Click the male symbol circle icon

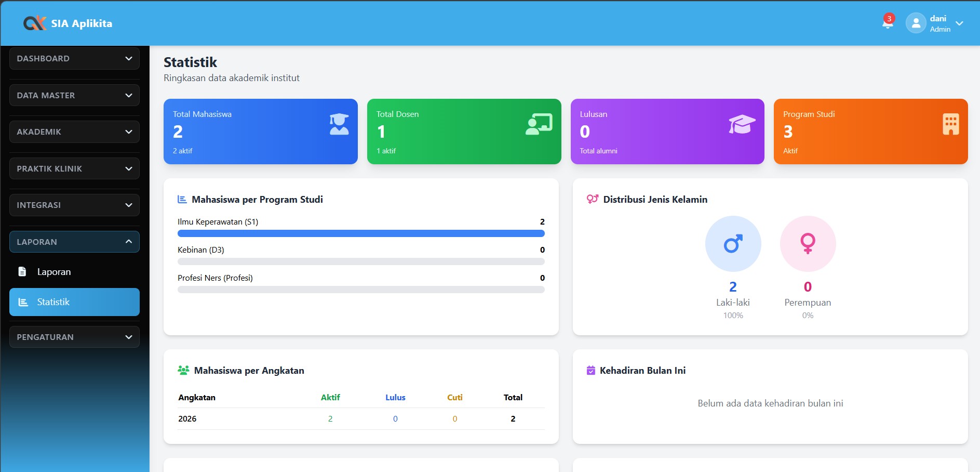[x=733, y=244]
